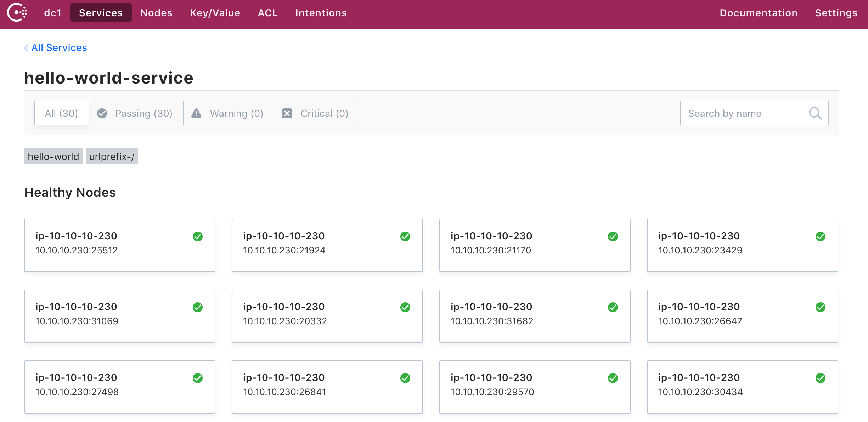Image resolution: width=868 pixels, height=422 pixels.
Task: Click green check on node port 20332
Action: pos(405,307)
